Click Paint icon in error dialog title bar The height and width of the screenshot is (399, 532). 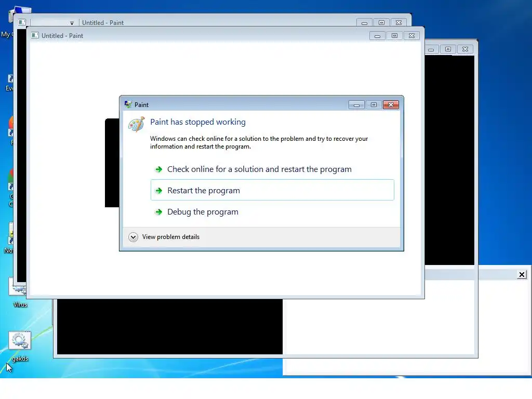pyautogui.click(x=128, y=104)
